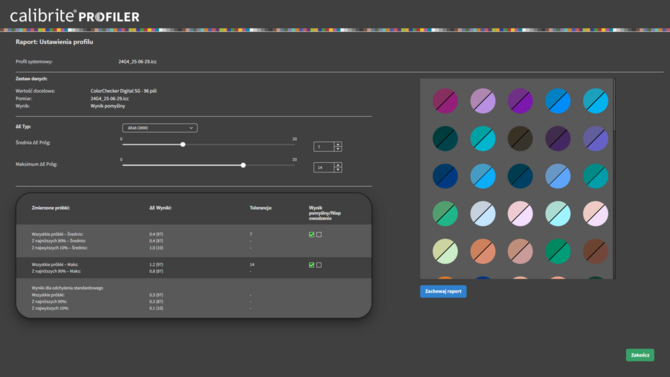Select the bright blue patch in the top row

point(558,101)
